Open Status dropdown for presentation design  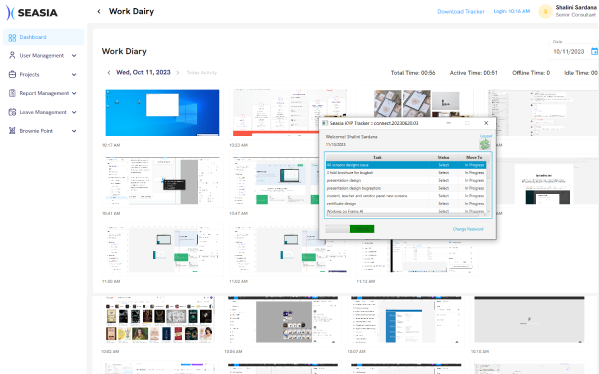pyautogui.click(x=444, y=180)
